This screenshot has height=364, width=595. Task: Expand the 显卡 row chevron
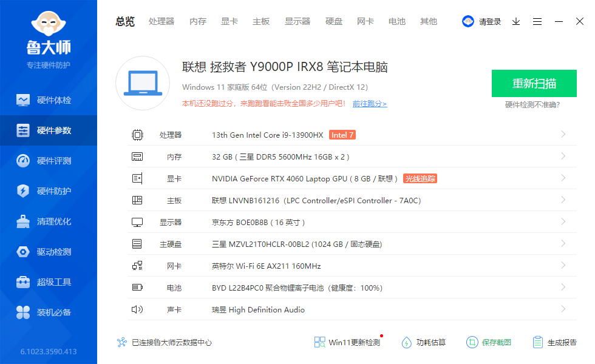click(563, 178)
